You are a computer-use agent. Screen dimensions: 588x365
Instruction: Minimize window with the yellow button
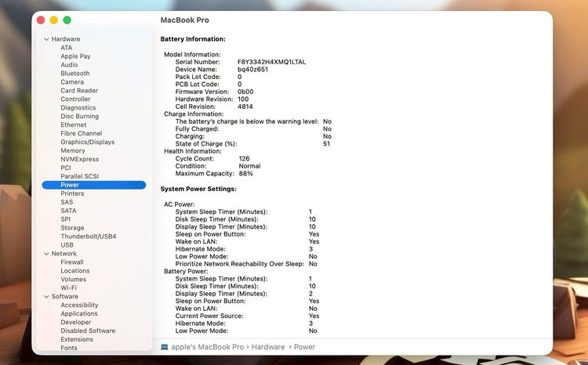pos(54,20)
